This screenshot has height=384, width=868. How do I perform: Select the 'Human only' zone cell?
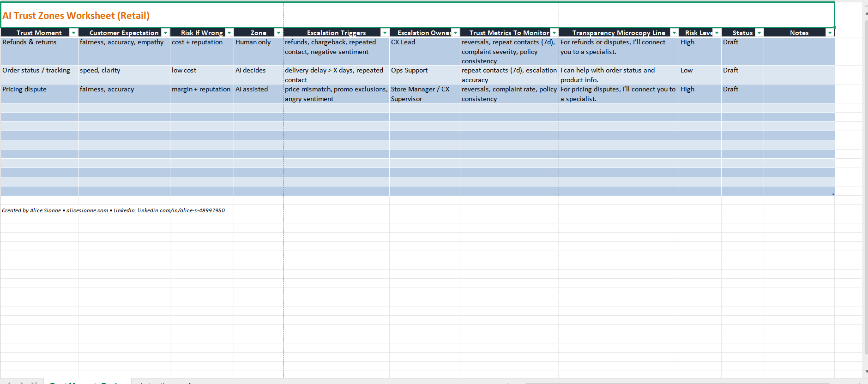coord(259,51)
